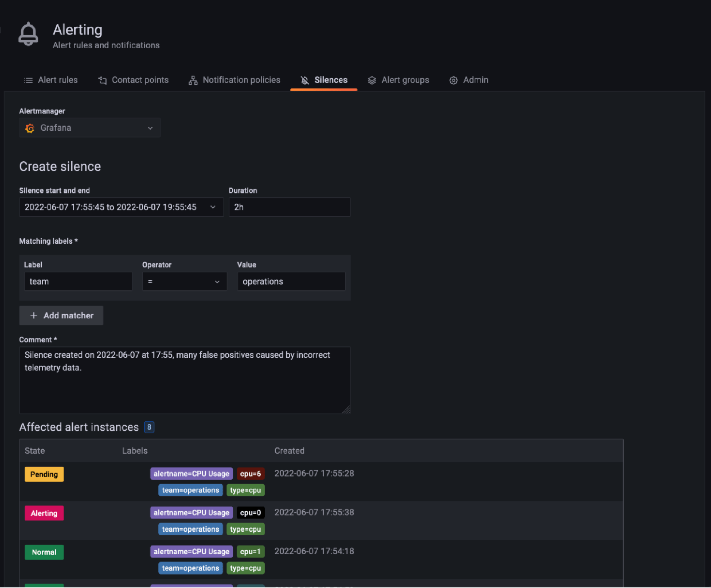Click the Duration input showing 2h
Viewport: 711px width, 588px height.
coord(290,207)
